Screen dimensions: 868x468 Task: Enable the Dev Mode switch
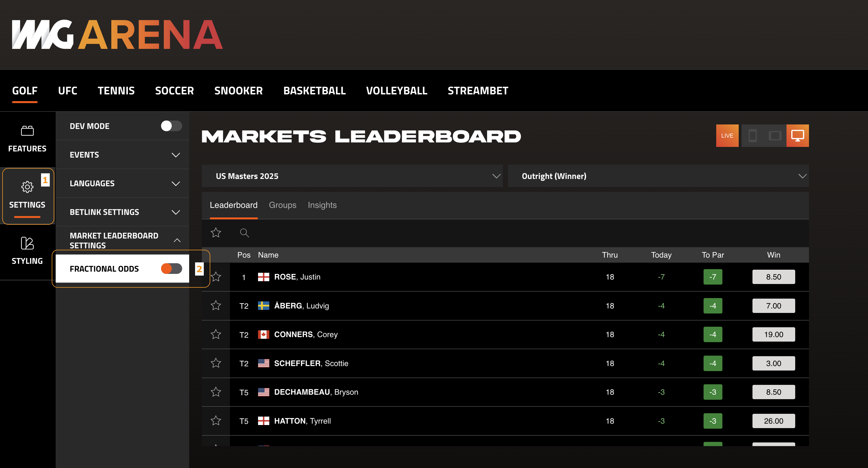pyautogui.click(x=171, y=126)
